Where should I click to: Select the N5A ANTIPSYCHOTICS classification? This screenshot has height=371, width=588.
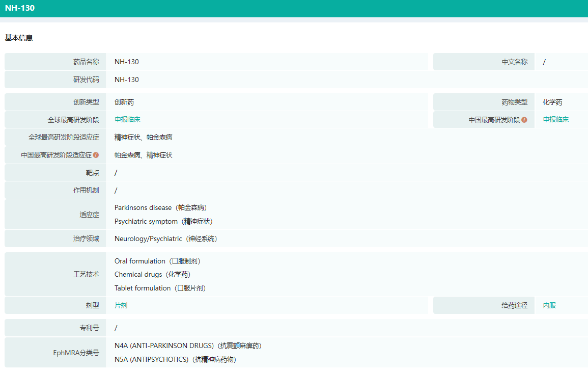175,359
